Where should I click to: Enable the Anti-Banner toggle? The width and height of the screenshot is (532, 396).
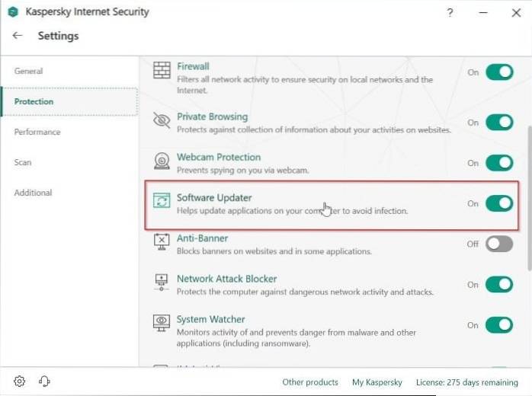(499, 244)
